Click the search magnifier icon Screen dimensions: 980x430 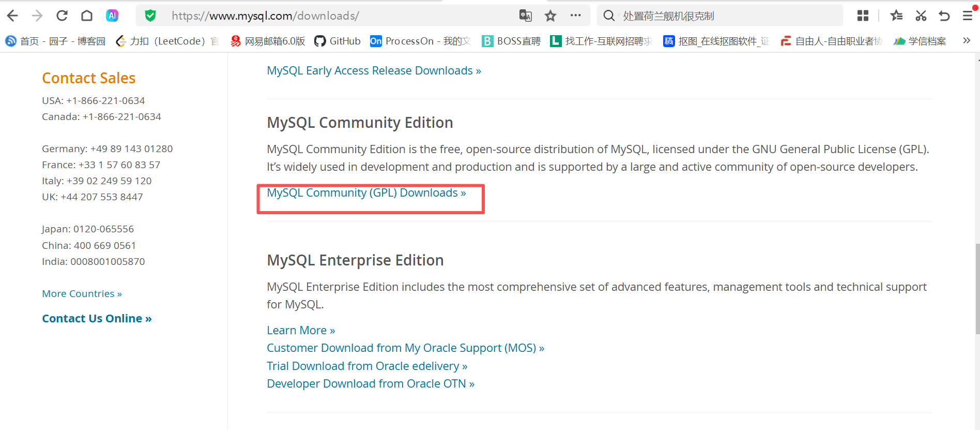tap(609, 16)
